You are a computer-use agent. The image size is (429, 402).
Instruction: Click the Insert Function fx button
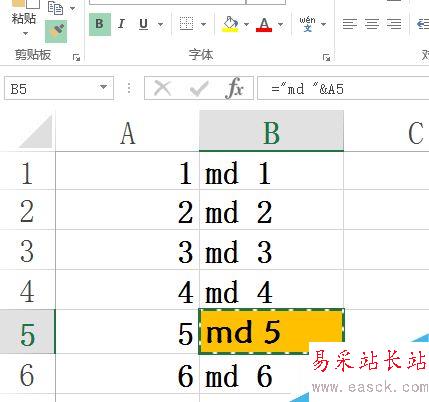click(235, 88)
